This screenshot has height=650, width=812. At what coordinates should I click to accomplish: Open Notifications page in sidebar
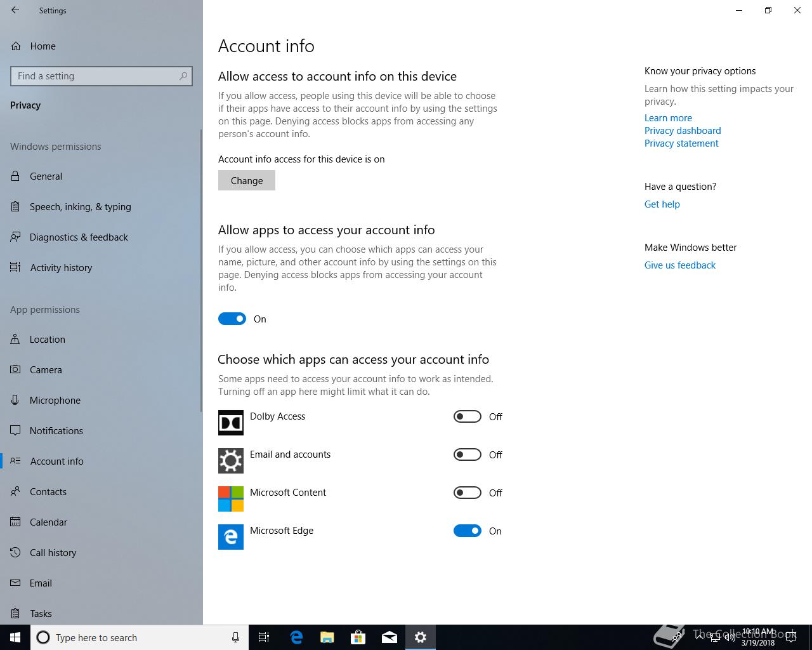click(x=100, y=430)
